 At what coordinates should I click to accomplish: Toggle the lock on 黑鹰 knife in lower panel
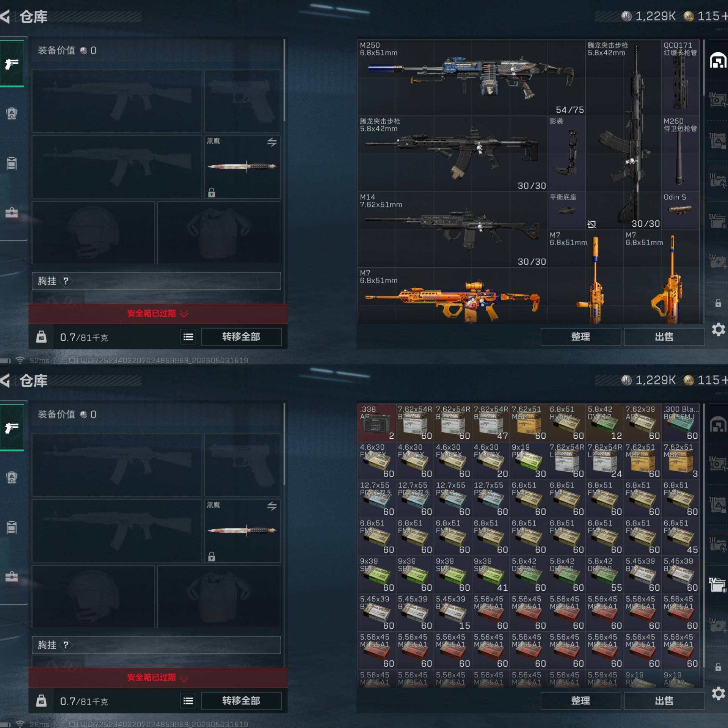(212, 556)
